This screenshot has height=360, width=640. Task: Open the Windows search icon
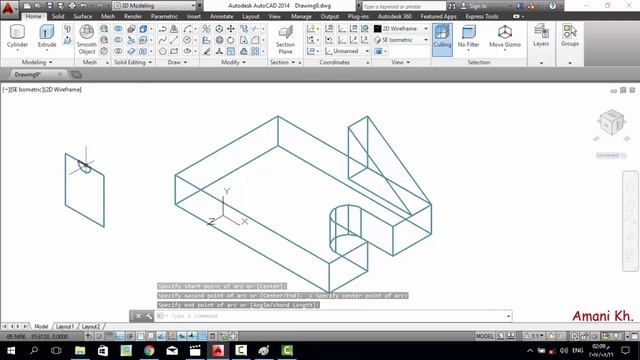click(x=34, y=351)
